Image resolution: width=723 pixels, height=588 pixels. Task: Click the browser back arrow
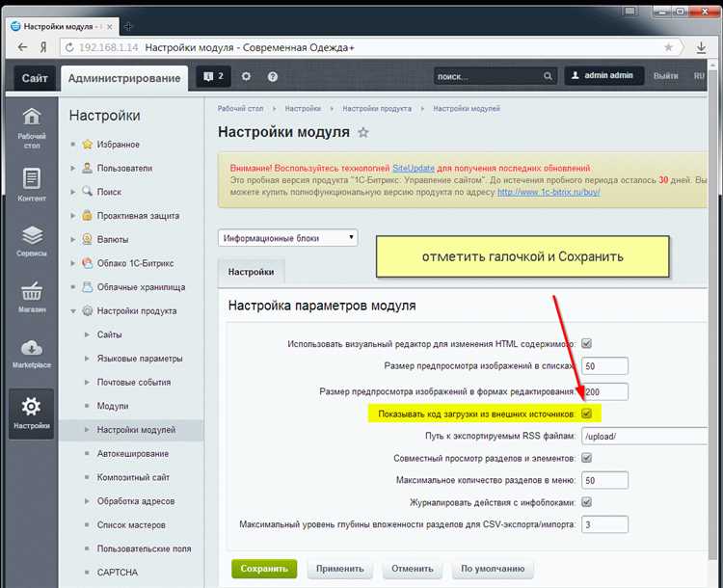pos(22,47)
